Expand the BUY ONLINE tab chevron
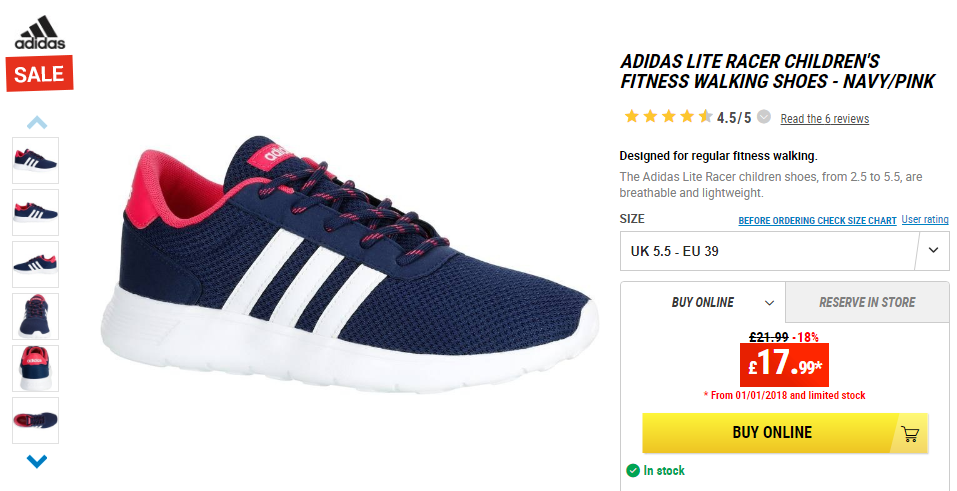Screen dimensions: 957x491 770,303
